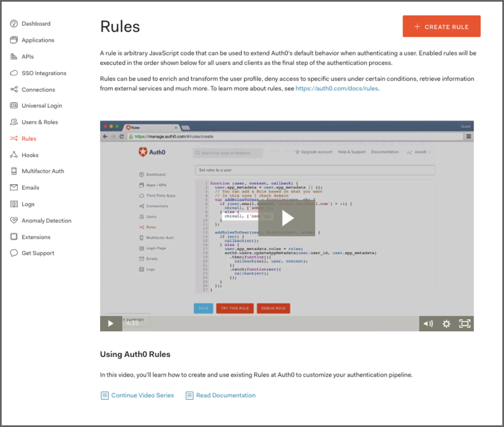The height and width of the screenshot is (427, 504).
Task: Click the Rules page title
Action: pyautogui.click(x=120, y=26)
